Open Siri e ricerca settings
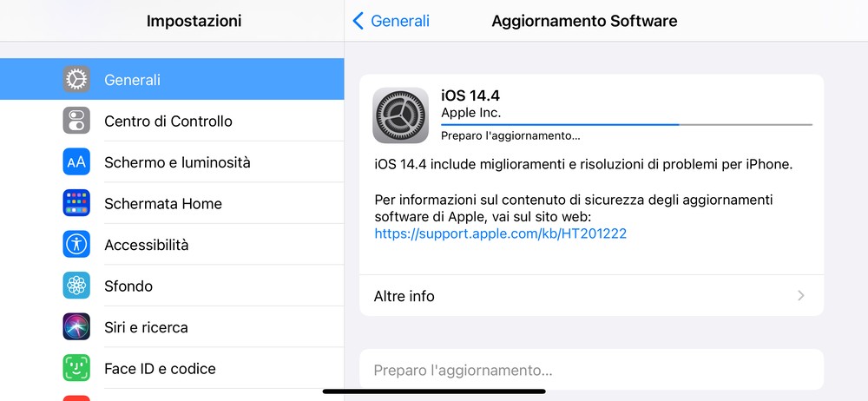 pyautogui.click(x=146, y=327)
